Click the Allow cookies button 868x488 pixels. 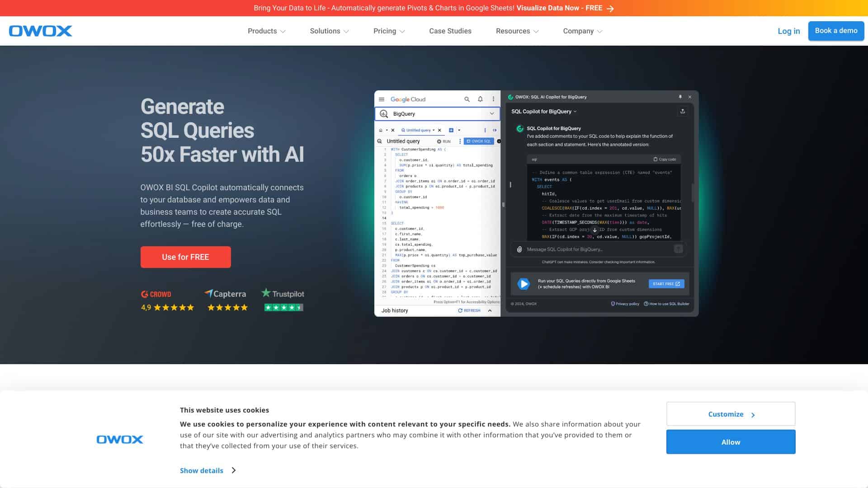click(x=731, y=441)
